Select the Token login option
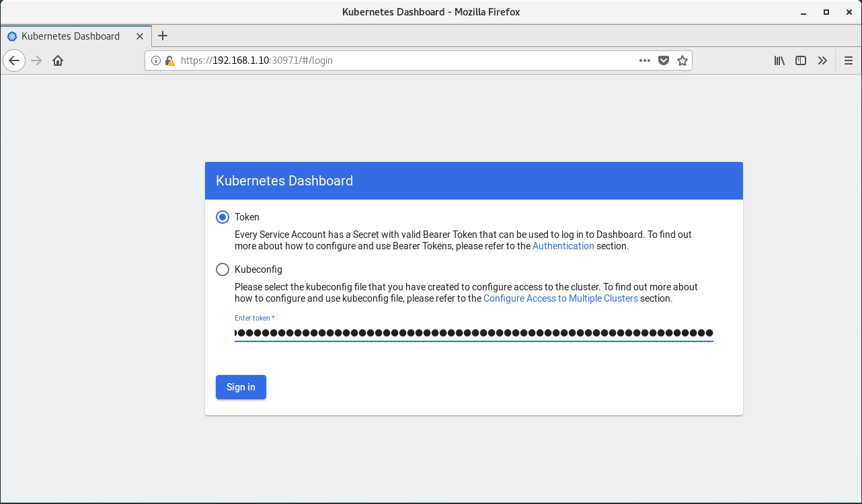862x504 pixels. pyautogui.click(x=223, y=217)
